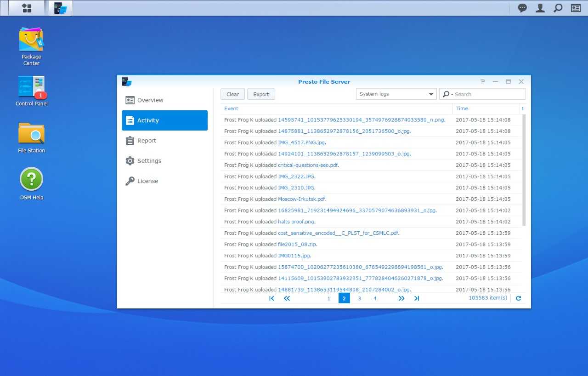This screenshot has width=588, height=376.
Task: Open the link starting with 15874700
Action: click(360, 267)
